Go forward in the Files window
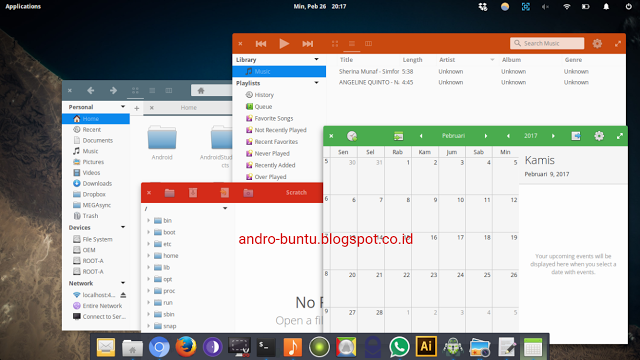The image size is (640, 360). click(113, 90)
